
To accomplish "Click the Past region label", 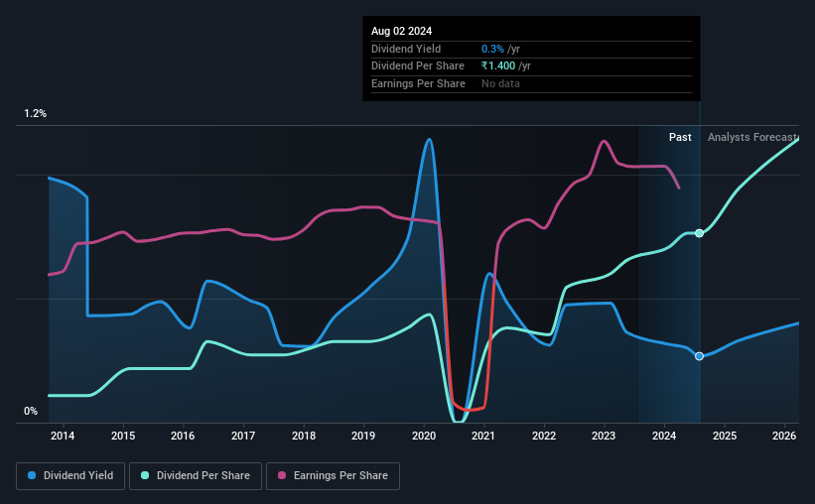I will [680, 137].
